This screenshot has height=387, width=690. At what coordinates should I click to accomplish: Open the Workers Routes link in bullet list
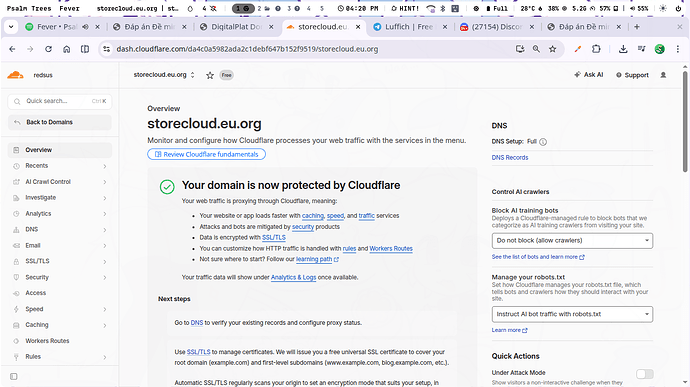point(391,249)
